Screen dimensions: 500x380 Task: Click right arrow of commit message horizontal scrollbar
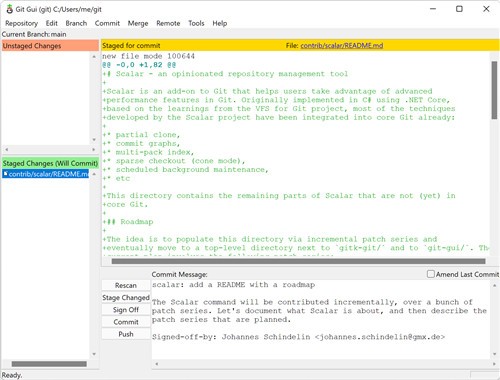pos(494,364)
